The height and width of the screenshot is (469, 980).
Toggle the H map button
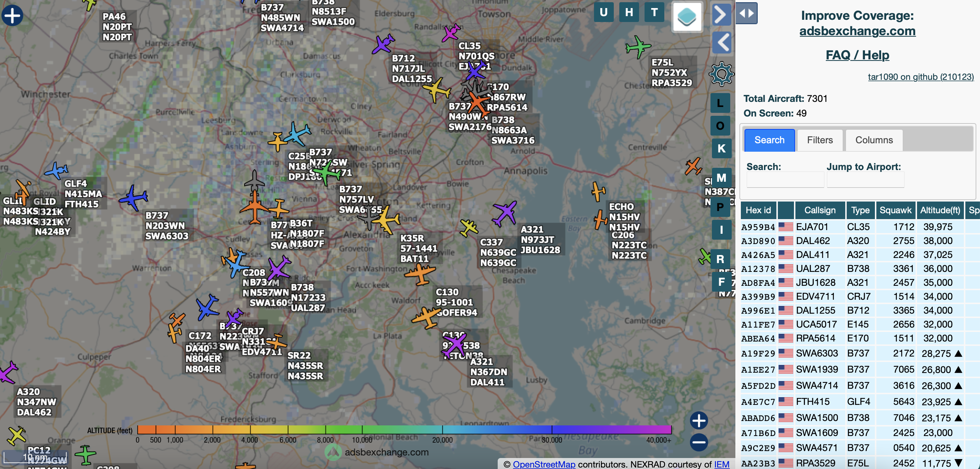pos(629,12)
